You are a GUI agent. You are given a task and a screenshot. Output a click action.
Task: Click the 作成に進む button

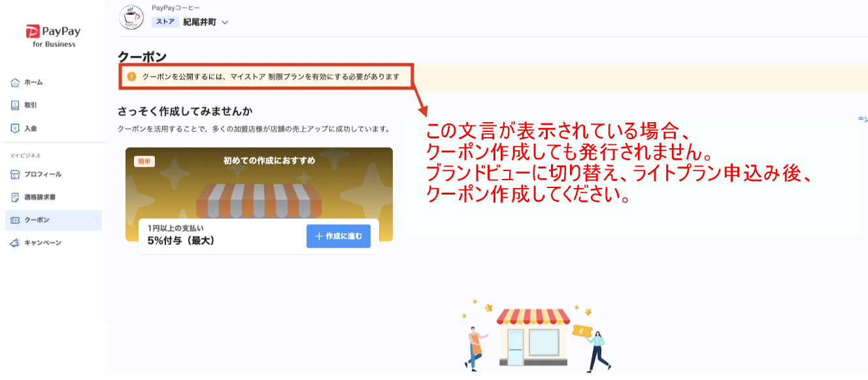pyautogui.click(x=339, y=236)
